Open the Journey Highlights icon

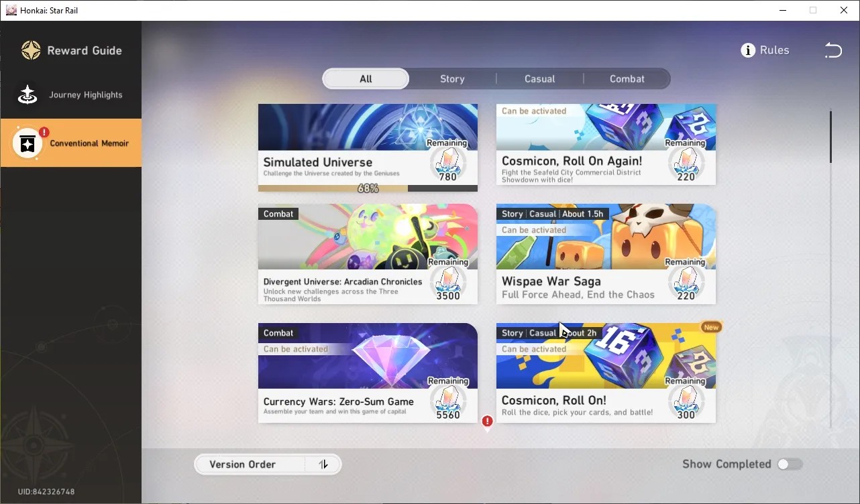pyautogui.click(x=28, y=94)
